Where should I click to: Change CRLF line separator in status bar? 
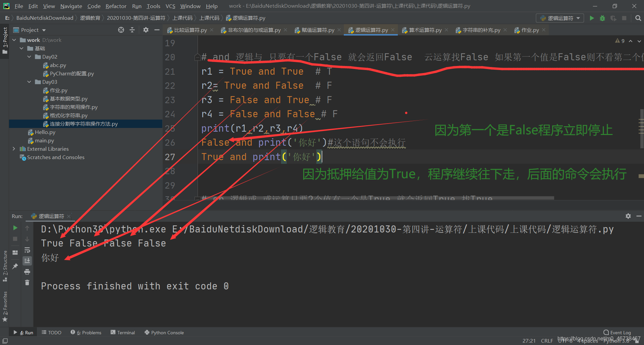click(x=547, y=341)
